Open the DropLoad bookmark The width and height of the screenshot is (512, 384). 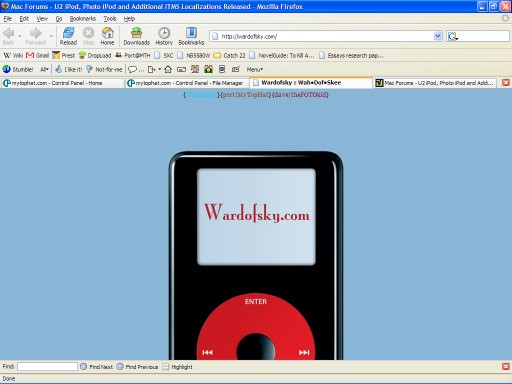click(x=95, y=55)
